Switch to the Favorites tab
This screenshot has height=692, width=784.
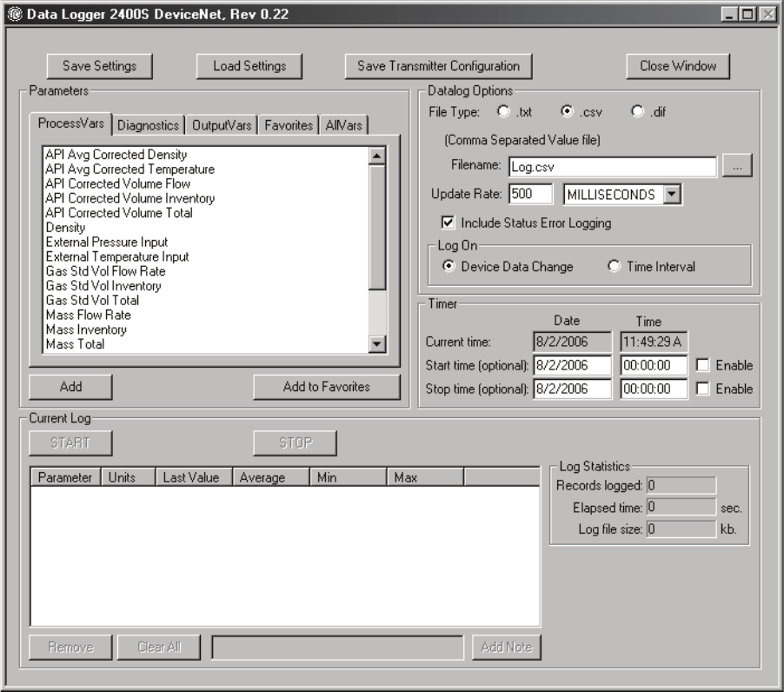click(x=289, y=125)
